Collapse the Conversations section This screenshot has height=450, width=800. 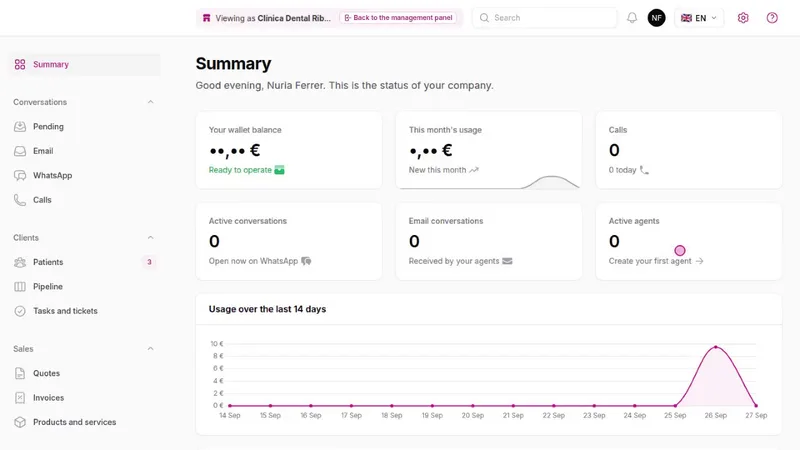[151, 102]
